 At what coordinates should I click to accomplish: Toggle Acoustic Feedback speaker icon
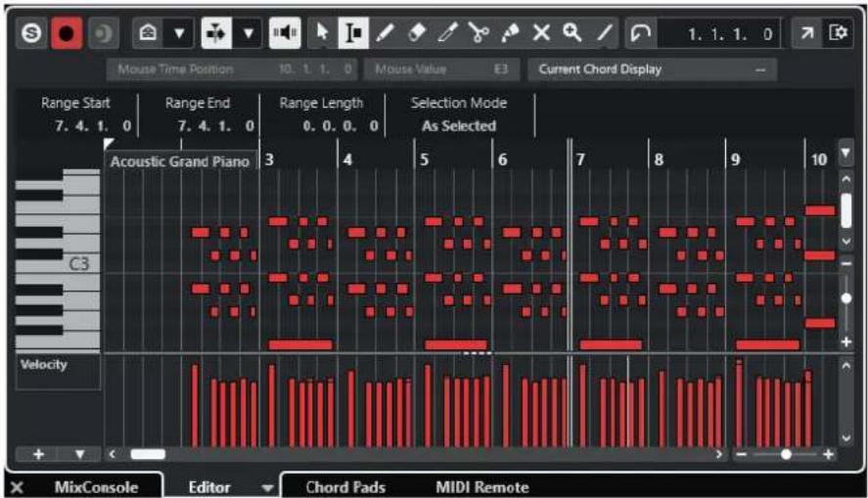click(x=285, y=33)
